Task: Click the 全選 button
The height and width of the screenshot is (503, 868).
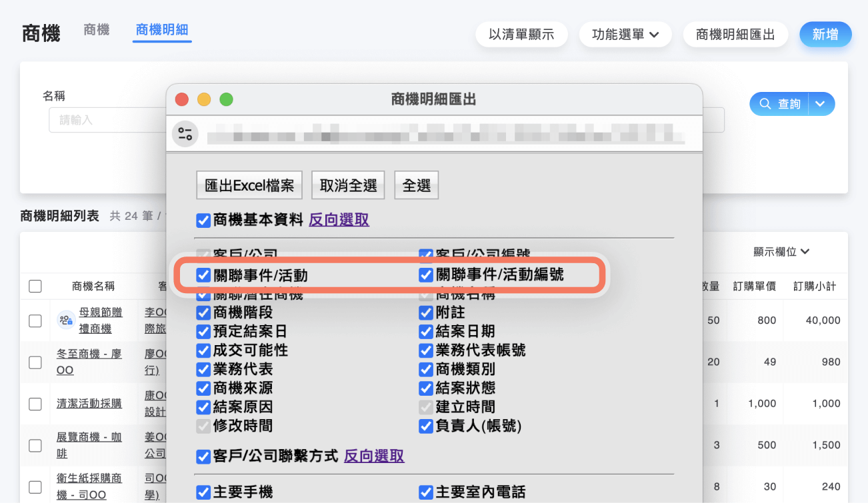Action: pos(417,185)
